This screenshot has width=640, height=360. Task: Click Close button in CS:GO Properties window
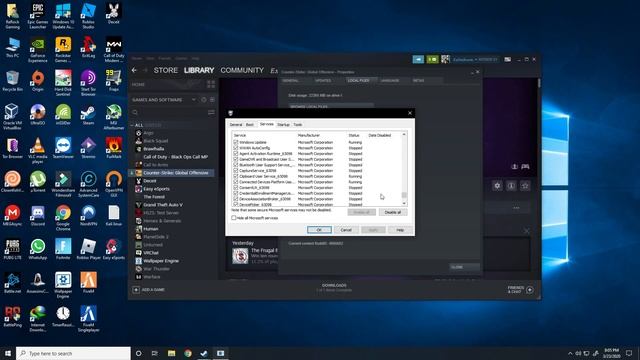point(464,267)
